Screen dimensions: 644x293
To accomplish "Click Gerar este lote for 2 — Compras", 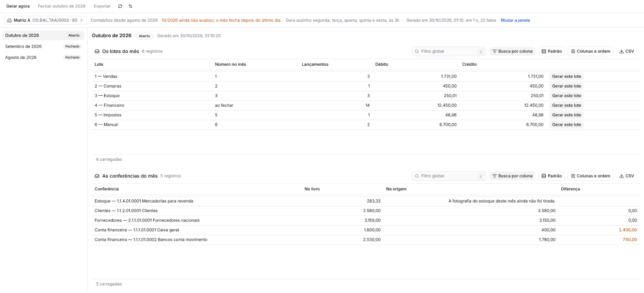I will coord(566,86).
